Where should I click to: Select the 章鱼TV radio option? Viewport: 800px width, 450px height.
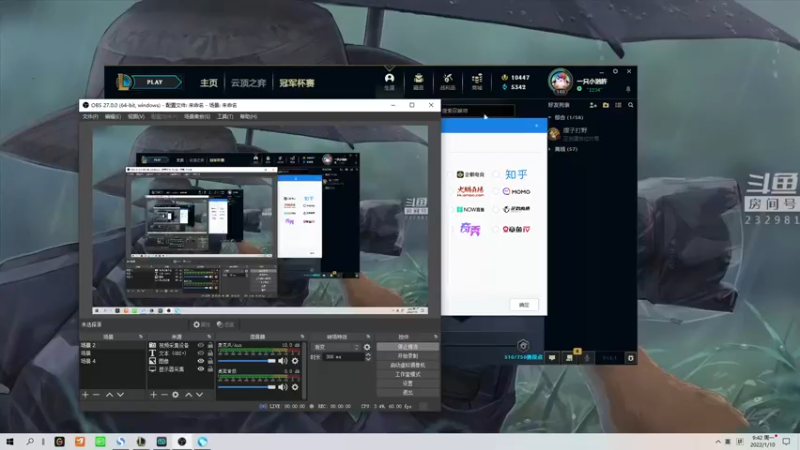[x=495, y=230]
